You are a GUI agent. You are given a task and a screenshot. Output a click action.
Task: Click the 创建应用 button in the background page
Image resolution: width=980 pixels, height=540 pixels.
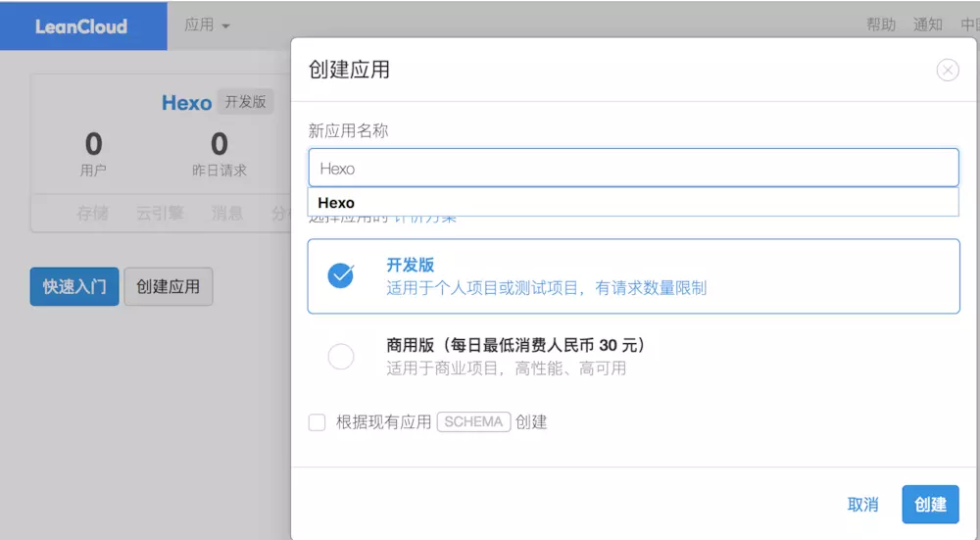pyautogui.click(x=169, y=287)
